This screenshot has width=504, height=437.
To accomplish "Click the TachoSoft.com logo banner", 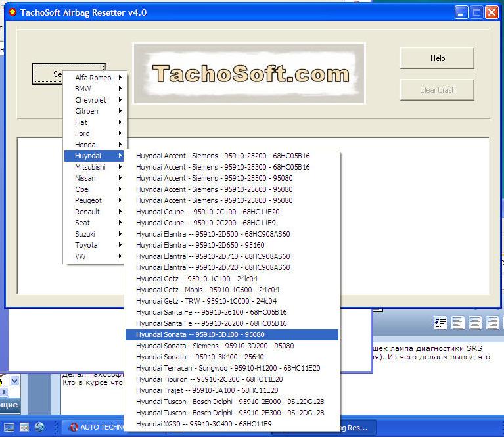I will point(250,74).
